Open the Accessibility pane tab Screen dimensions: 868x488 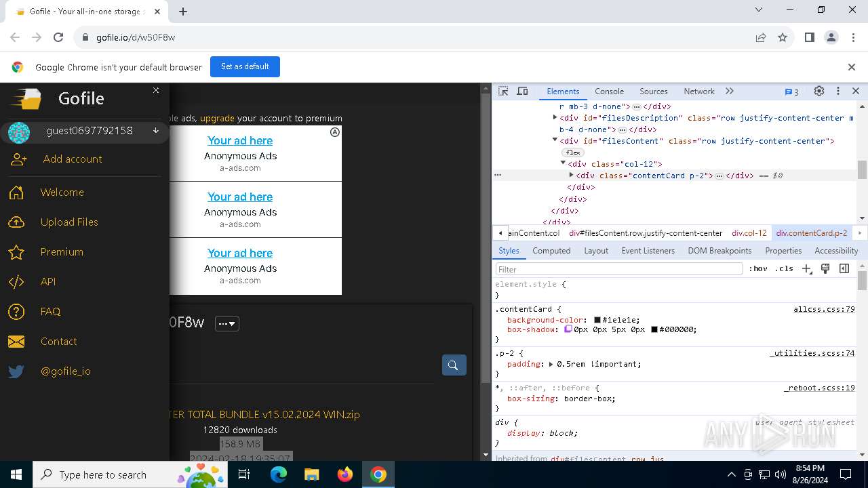pos(836,251)
